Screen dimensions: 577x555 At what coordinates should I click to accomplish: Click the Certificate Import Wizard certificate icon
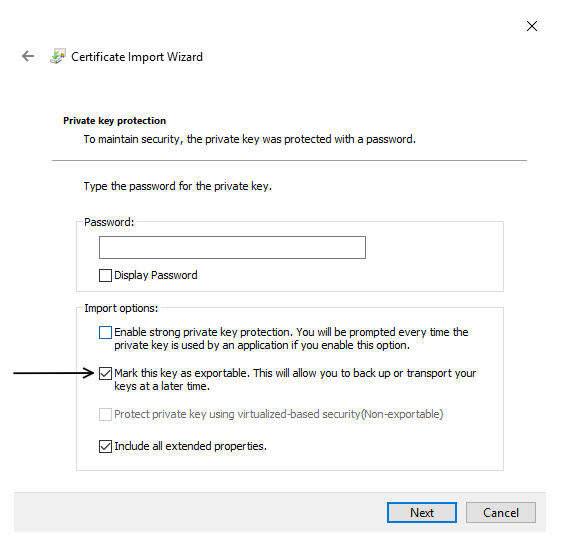(58, 56)
